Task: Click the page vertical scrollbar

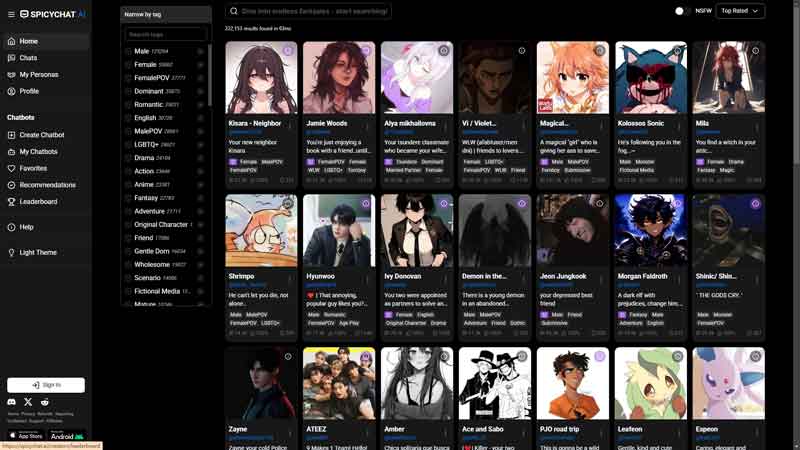Action: point(796,87)
